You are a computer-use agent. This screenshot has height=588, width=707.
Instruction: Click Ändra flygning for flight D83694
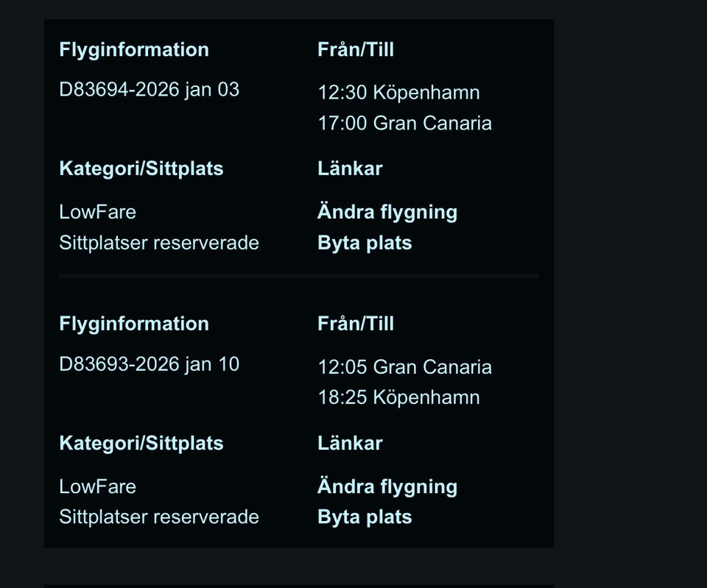coord(387,212)
